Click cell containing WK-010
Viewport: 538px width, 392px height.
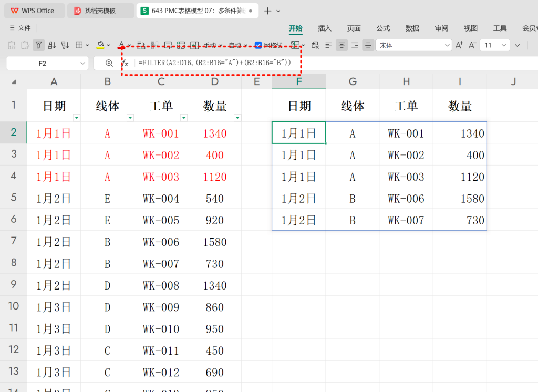coord(161,328)
